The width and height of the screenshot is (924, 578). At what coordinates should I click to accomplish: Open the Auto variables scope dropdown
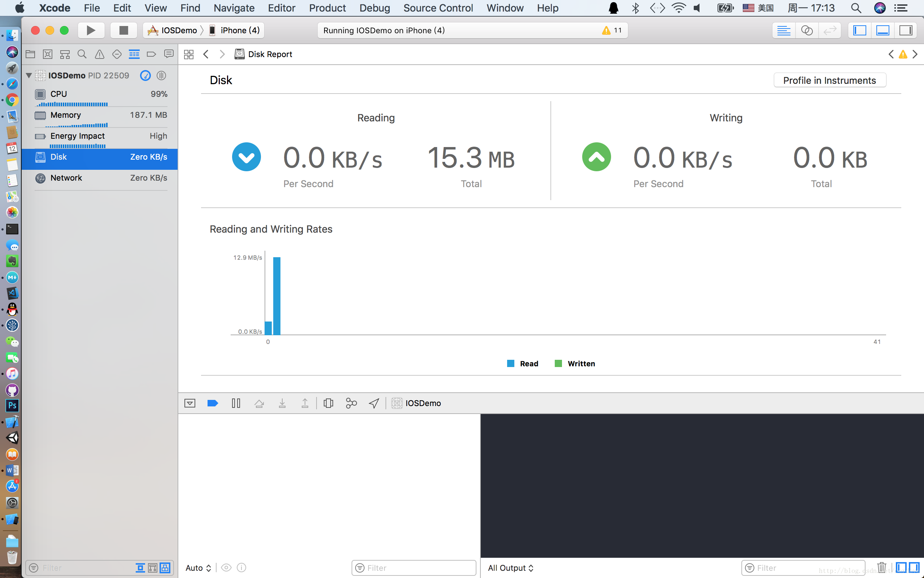[198, 568]
